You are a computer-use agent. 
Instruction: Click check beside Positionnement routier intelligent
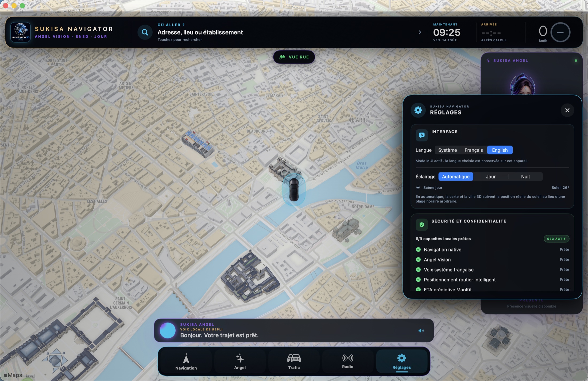coord(418,280)
